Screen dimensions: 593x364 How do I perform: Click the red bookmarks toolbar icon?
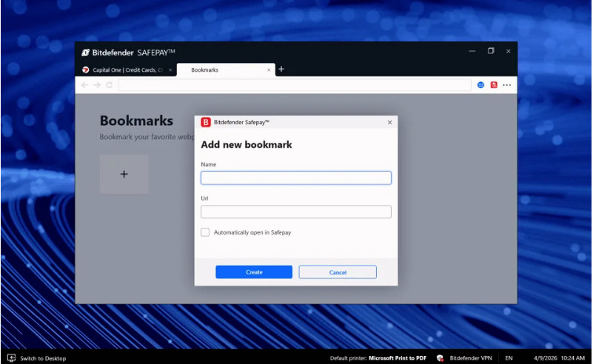[x=494, y=85]
